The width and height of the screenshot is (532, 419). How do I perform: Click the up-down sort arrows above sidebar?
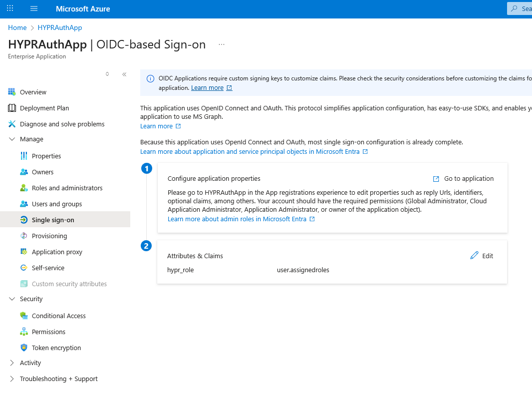(107, 74)
